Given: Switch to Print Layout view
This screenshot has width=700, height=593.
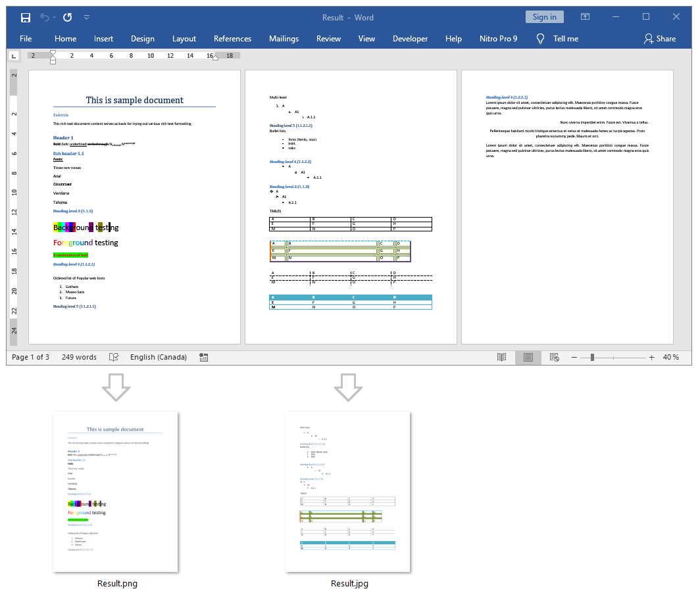Looking at the screenshot, I should coord(528,357).
